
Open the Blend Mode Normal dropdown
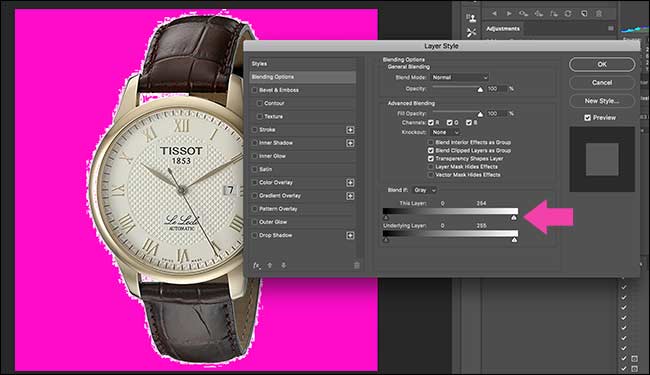(460, 77)
